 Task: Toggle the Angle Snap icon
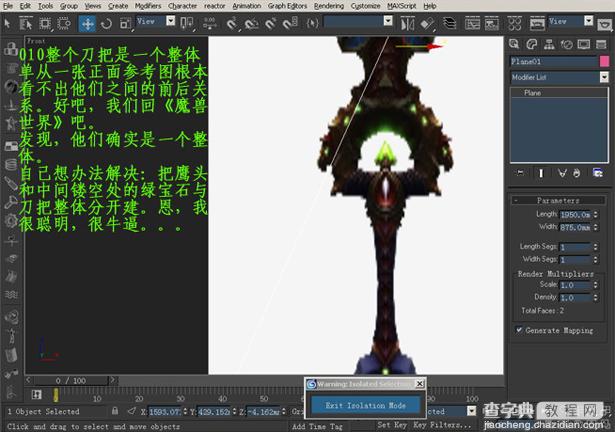tap(251, 24)
